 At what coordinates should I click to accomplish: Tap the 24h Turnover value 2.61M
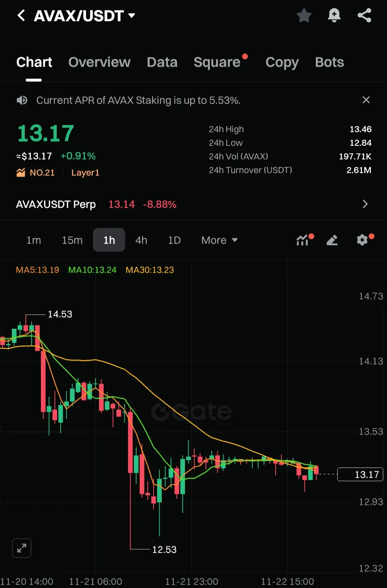click(x=359, y=170)
